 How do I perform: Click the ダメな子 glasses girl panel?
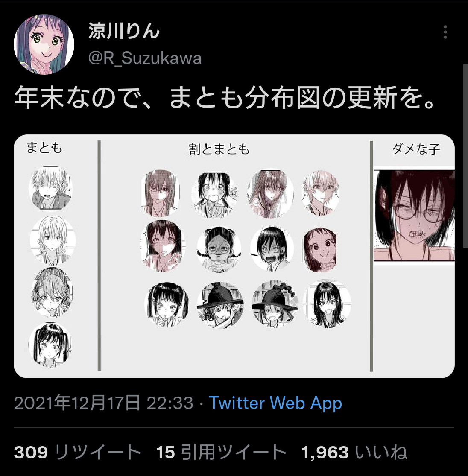[x=414, y=215]
